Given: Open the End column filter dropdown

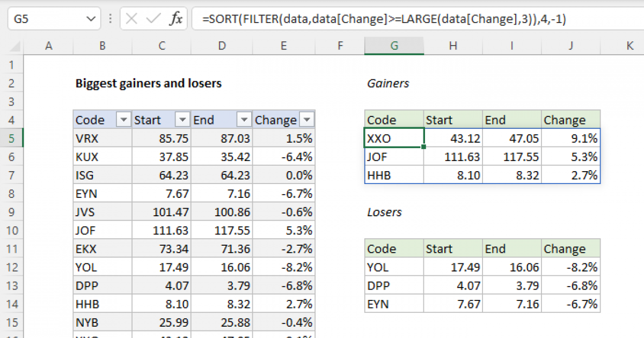Looking at the screenshot, I should 244,119.
